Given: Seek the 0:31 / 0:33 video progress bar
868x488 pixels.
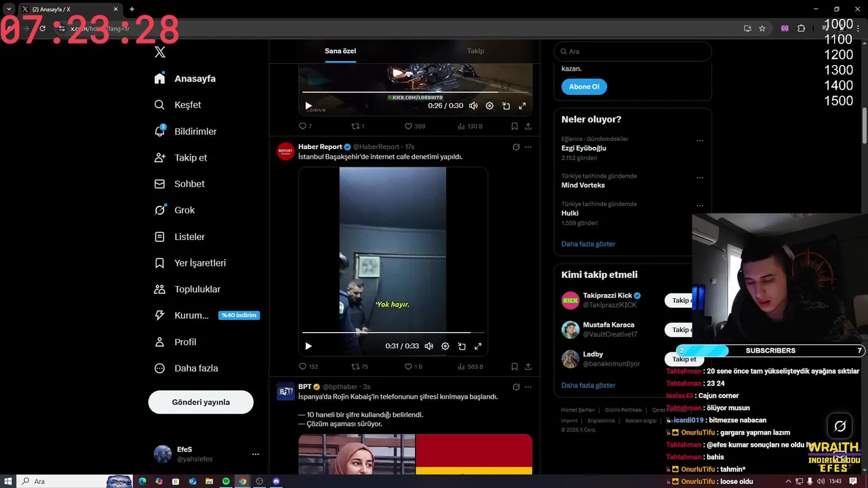Looking at the screenshot, I should pyautogui.click(x=393, y=333).
